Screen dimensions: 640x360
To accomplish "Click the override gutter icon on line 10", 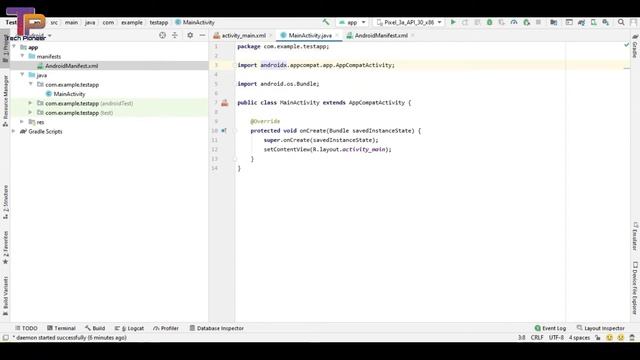I will (x=224, y=131).
